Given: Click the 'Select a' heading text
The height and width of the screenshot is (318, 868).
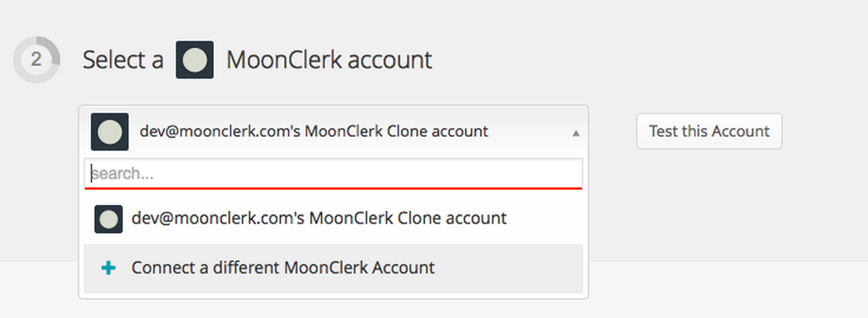Looking at the screenshot, I should click(x=123, y=60).
